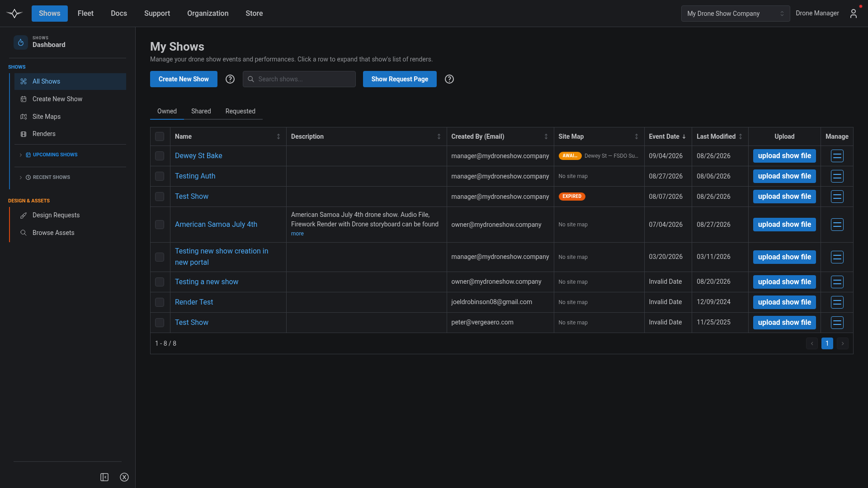Open help icon beside Create New Show

pyautogui.click(x=230, y=79)
